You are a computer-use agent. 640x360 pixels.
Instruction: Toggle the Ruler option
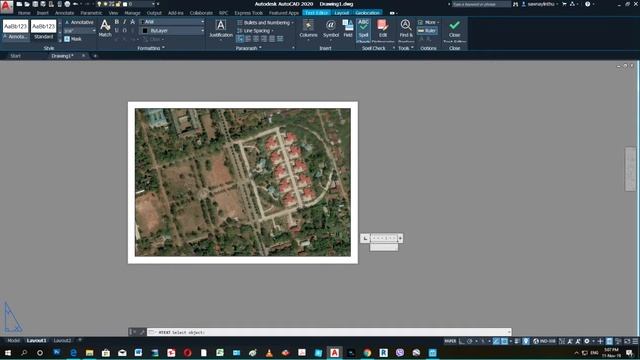(427, 31)
